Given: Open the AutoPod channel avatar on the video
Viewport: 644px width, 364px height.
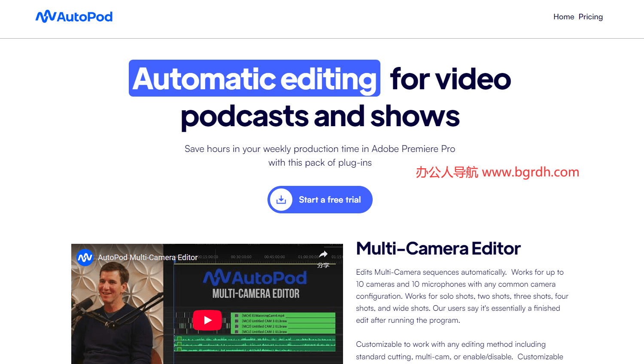Looking at the screenshot, I should pos(85,258).
